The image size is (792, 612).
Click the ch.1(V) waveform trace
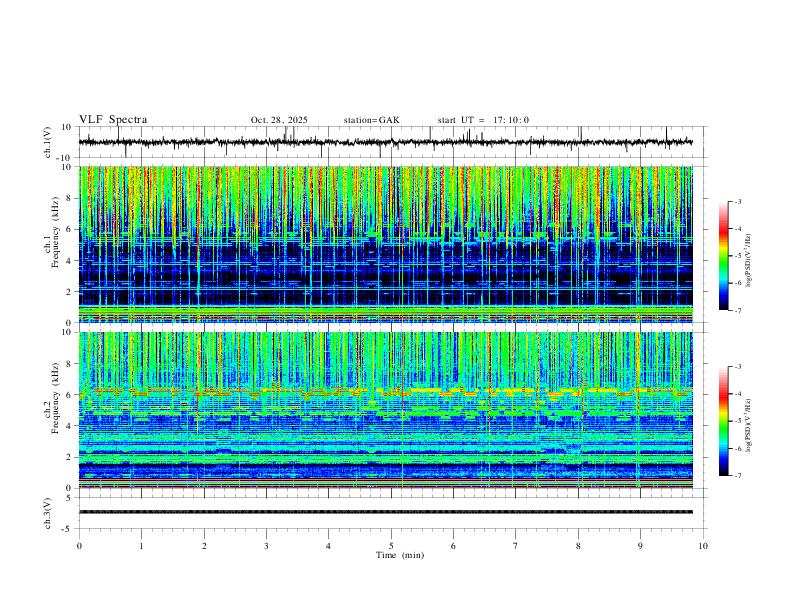click(x=386, y=142)
